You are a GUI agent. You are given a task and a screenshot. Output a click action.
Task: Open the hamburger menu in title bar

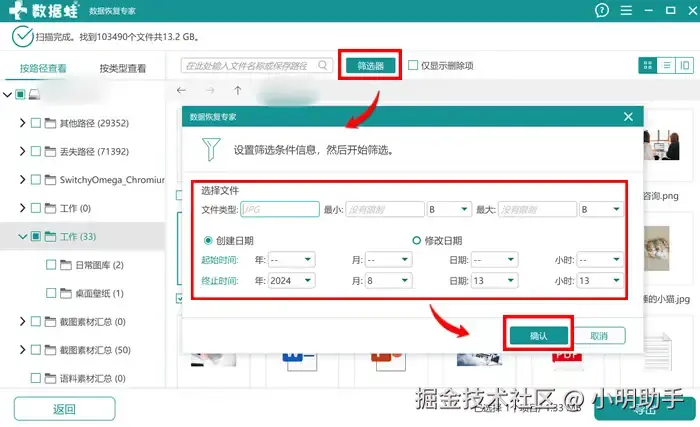coord(626,10)
